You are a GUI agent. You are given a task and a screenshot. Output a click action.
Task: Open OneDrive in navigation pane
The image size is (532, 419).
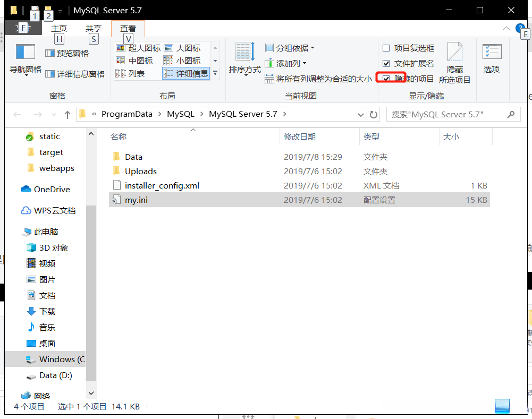pyautogui.click(x=46, y=189)
